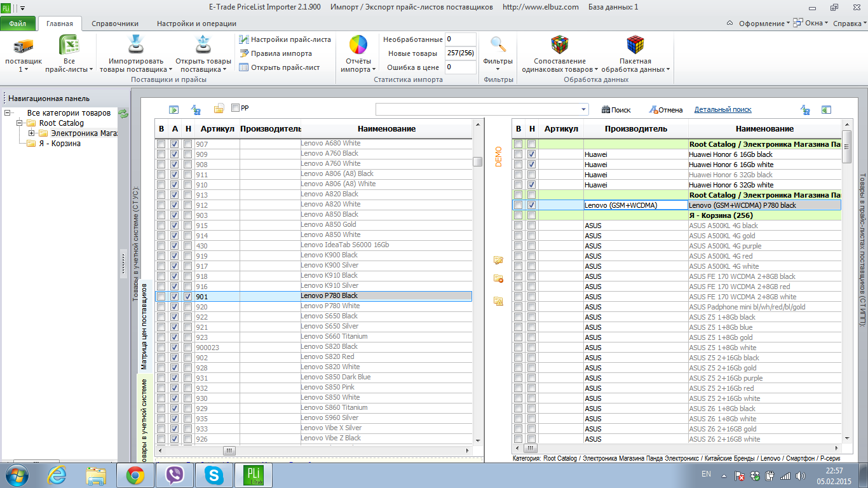Viewport: 868px width, 488px height.
Task: Click folder with warning sign icon between tables
Action: [x=498, y=301]
